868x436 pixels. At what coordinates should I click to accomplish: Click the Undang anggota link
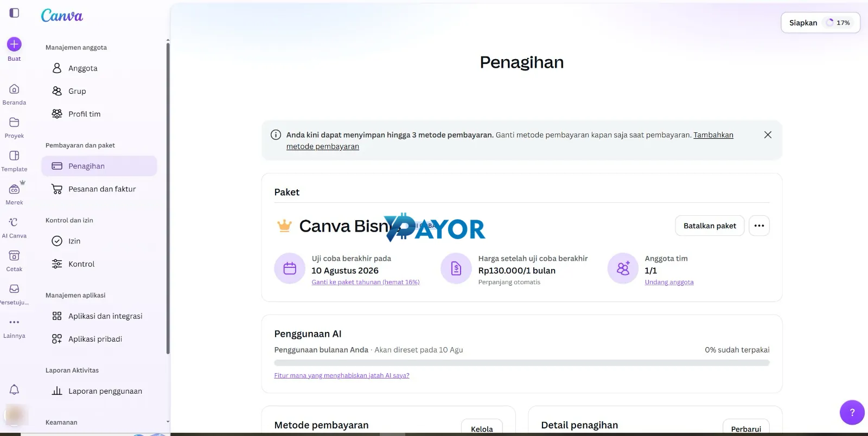tap(669, 282)
